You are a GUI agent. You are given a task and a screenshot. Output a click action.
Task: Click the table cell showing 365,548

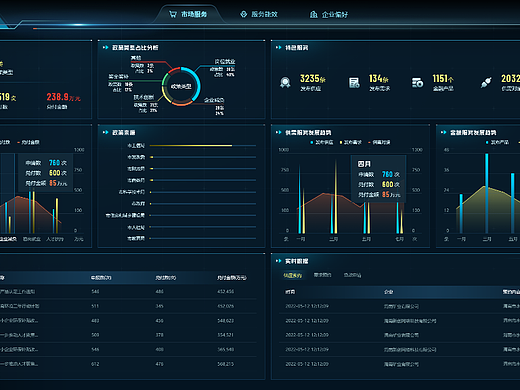[x=226, y=349]
